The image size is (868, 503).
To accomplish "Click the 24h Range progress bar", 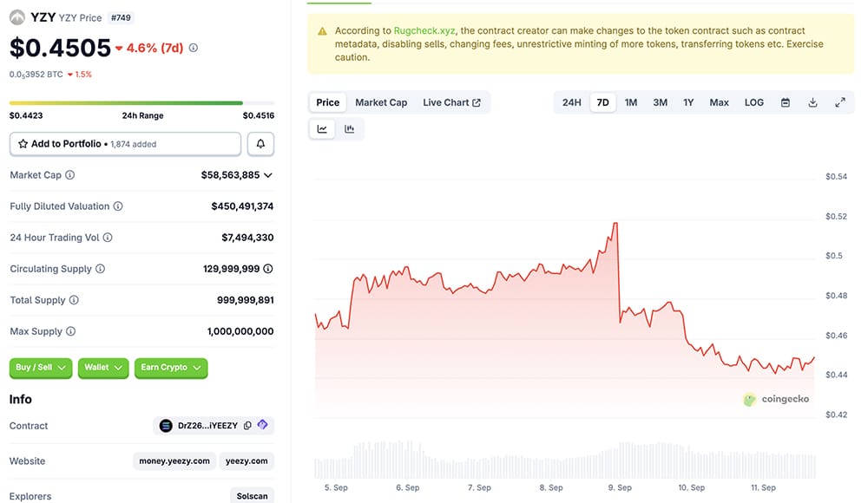I will (141, 103).
